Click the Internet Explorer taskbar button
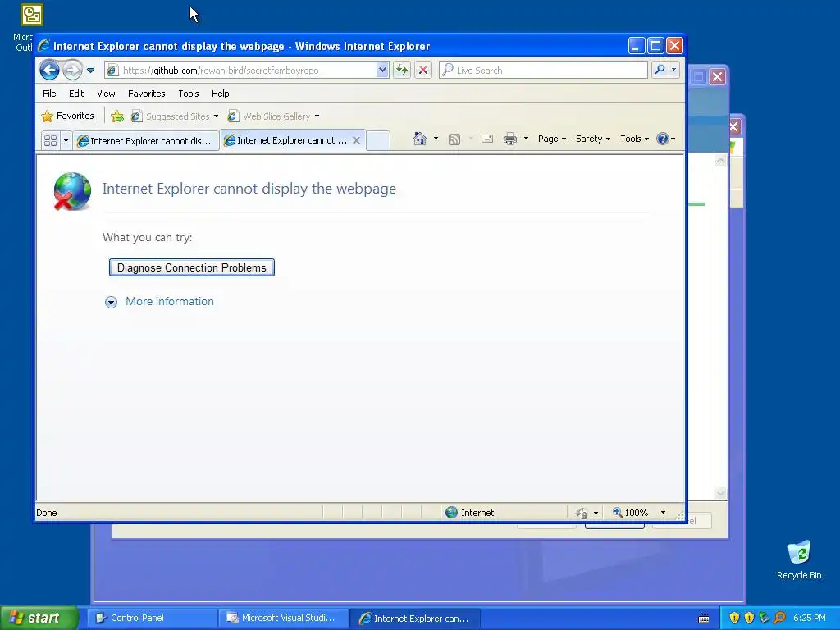 click(x=414, y=619)
